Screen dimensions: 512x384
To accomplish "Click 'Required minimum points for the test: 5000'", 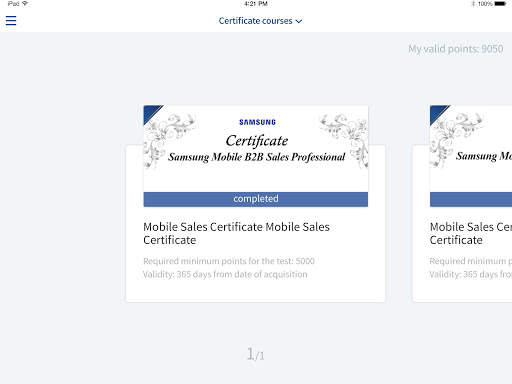I will click(229, 261).
